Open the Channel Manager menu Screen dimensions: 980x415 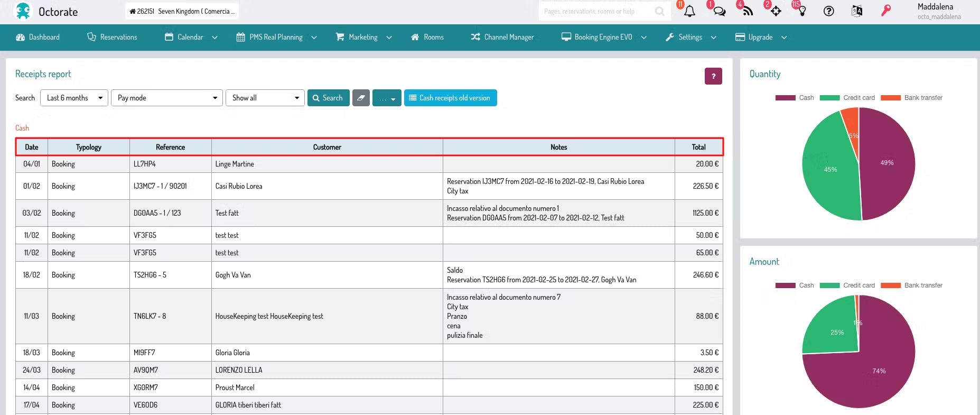(x=502, y=37)
